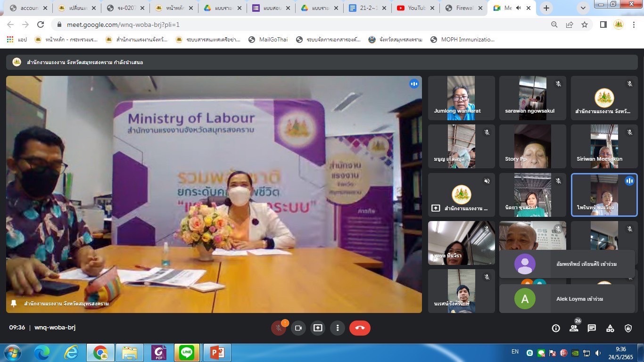This screenshot has width=644, height=362.
Task: Open the meeting details info icon
Action: pos(556,328)
